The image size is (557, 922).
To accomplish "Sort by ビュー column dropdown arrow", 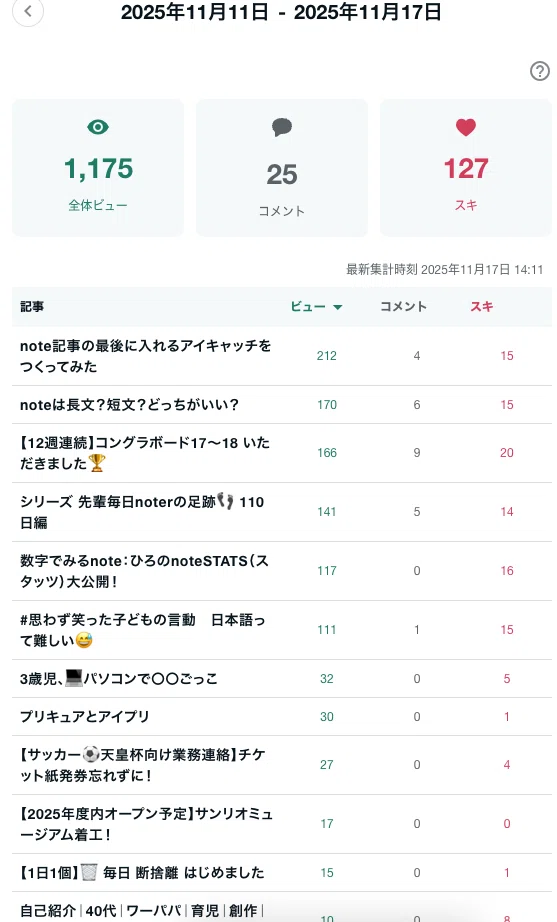I will click(338, 307).
